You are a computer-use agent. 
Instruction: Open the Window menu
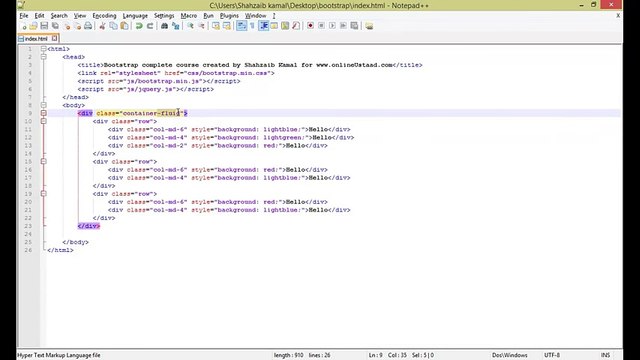(256, 16)
